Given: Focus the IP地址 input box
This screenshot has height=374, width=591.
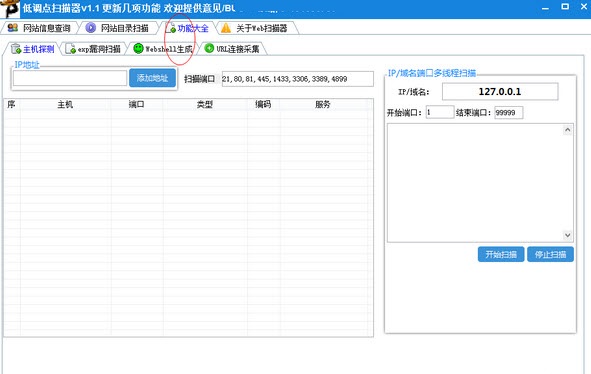Looking at the screenshot, I should 70,78.
